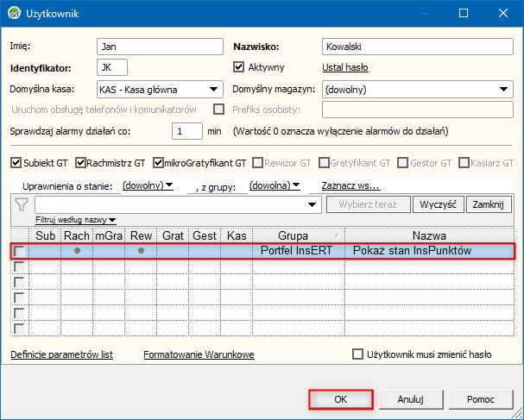
Task: Uncheck the Subiekt GT checkbox
Action: pos(16,162)
